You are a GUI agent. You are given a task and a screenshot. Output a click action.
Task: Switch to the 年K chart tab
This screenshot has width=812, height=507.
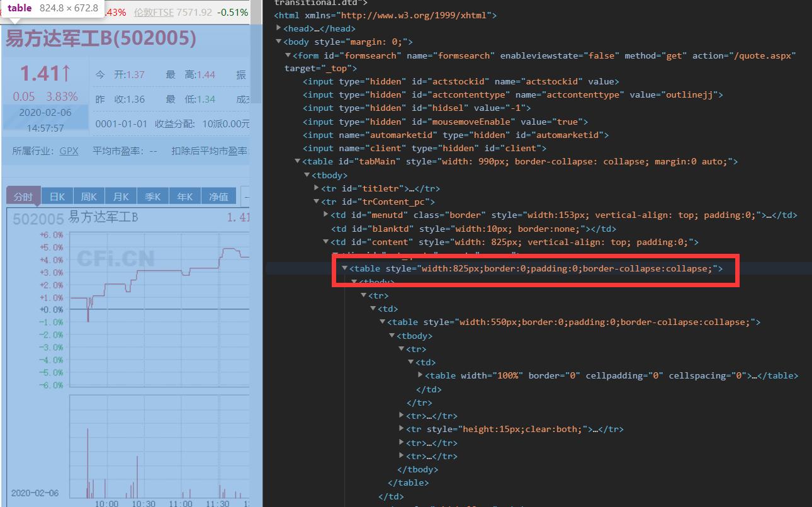point(185,197)
